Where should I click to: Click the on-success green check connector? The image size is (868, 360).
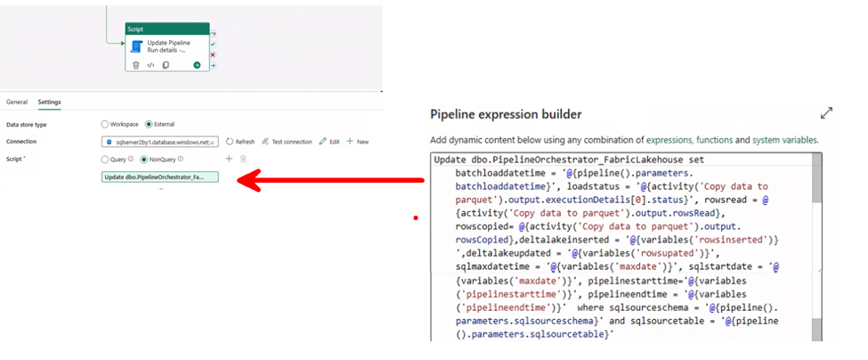pyautogui.click(x=213, y=44)
